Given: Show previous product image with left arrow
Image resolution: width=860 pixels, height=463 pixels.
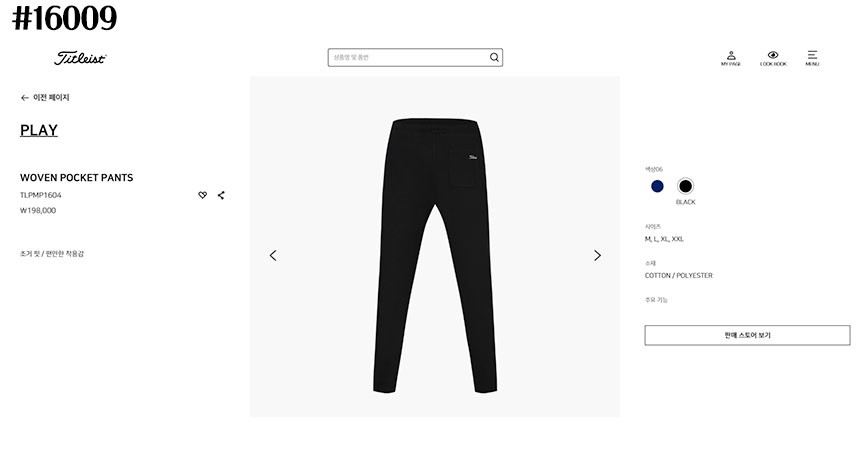Looking at the screenshot, I should click(x=273, y=256).
